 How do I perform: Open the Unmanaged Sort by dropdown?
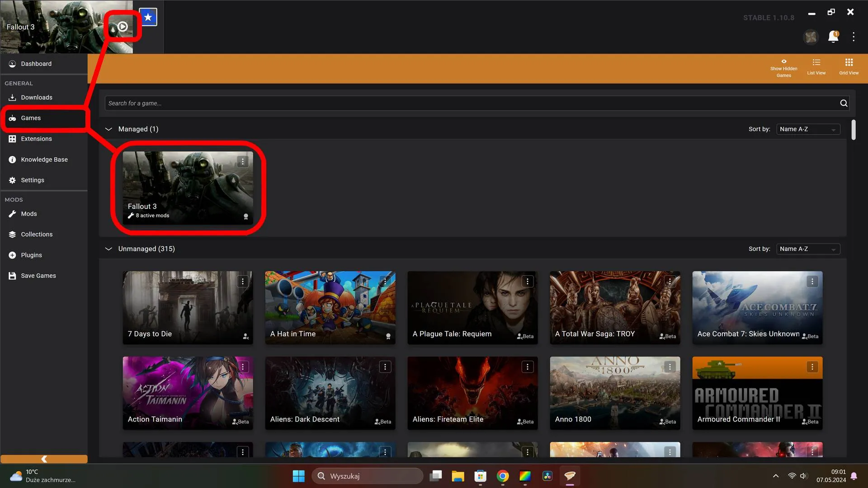tap(808, 249)
